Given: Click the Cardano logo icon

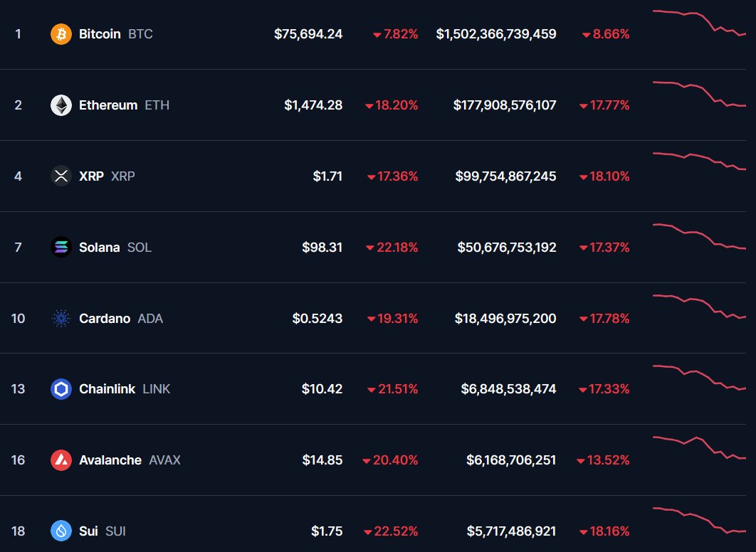Looking at the screenshot, I should 61,319.
